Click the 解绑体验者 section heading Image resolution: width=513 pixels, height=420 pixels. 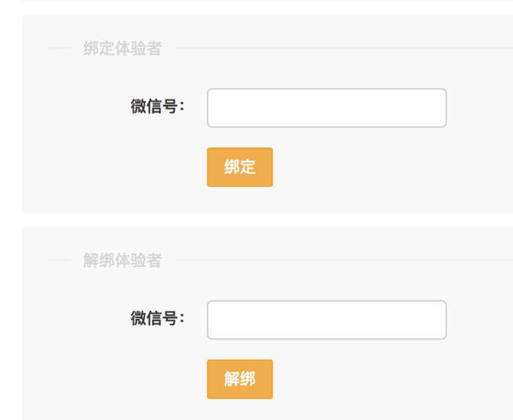tap(122, 260)
